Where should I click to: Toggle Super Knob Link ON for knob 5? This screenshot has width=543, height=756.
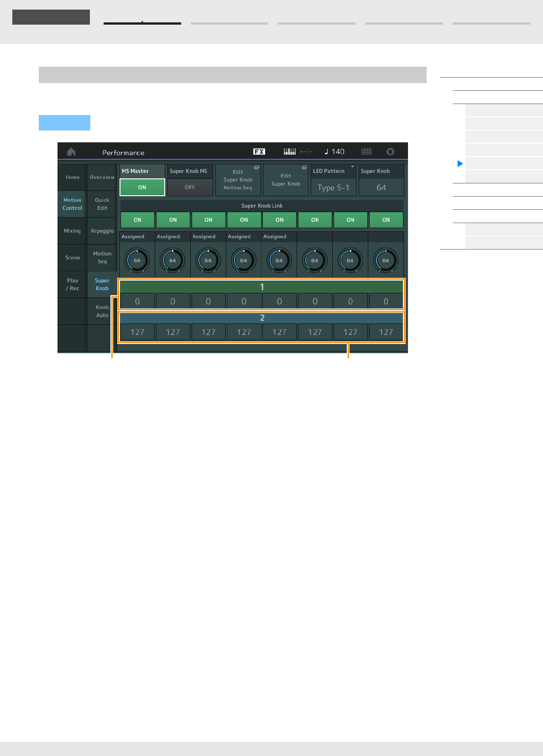tap(280, 220)
